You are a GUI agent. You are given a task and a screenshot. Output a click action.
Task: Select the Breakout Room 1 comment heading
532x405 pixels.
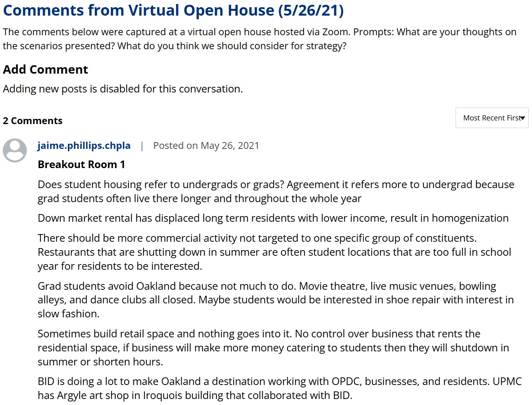click(81, 164)
